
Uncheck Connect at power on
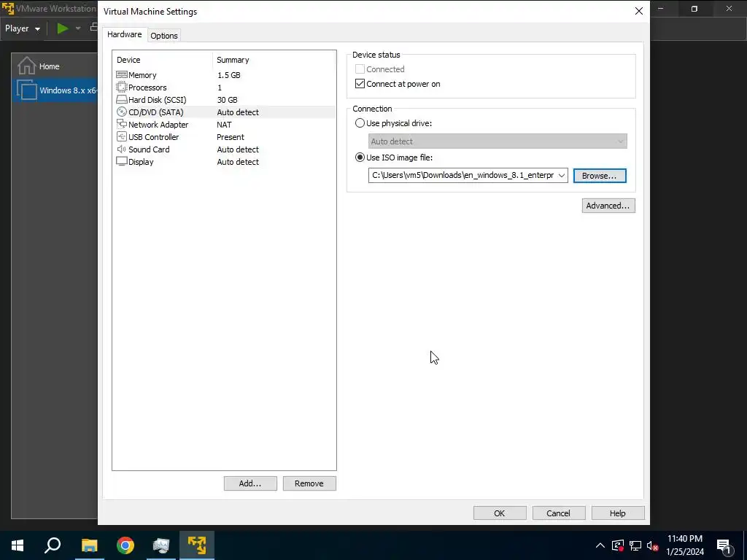[360, 84]
